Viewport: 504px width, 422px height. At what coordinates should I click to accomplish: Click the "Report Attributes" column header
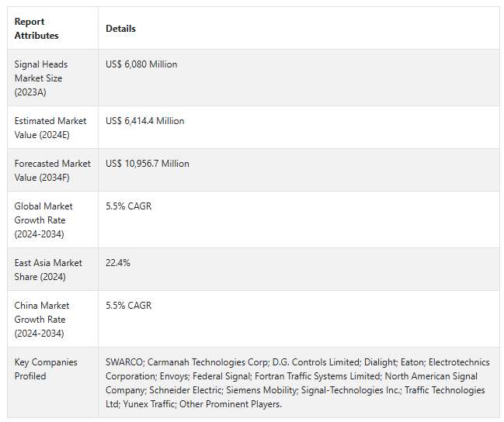point(36,29)
